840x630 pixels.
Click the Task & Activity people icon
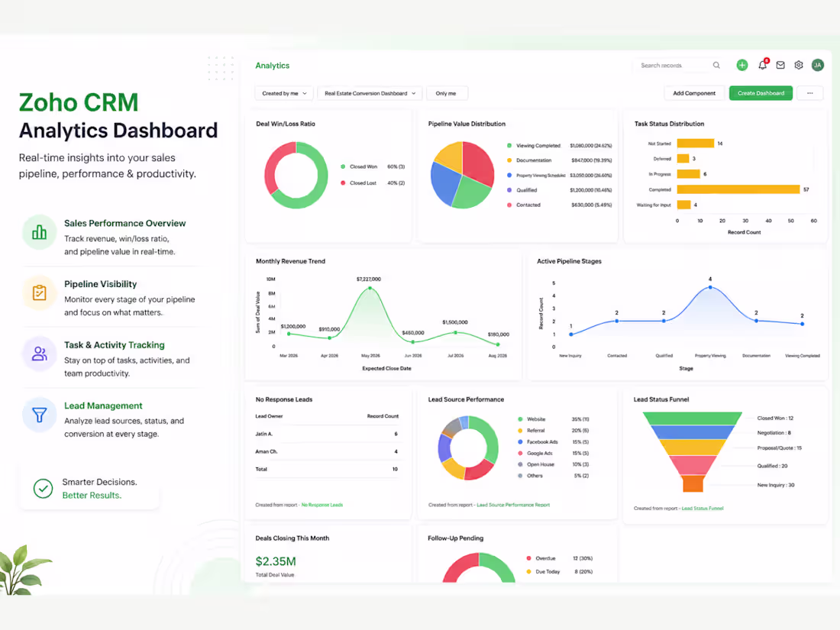point(39,354)
